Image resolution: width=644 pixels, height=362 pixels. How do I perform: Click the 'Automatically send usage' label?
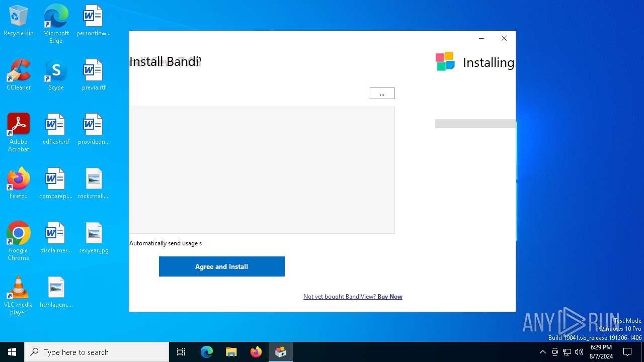pyautogui.click(x=166, y=243)
